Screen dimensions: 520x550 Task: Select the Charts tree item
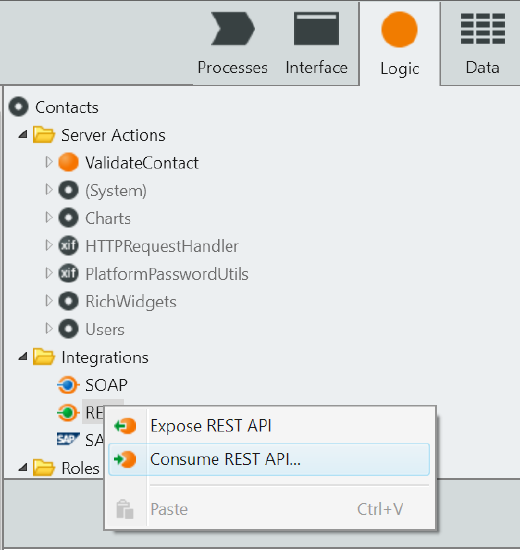(x=108, y=218)
